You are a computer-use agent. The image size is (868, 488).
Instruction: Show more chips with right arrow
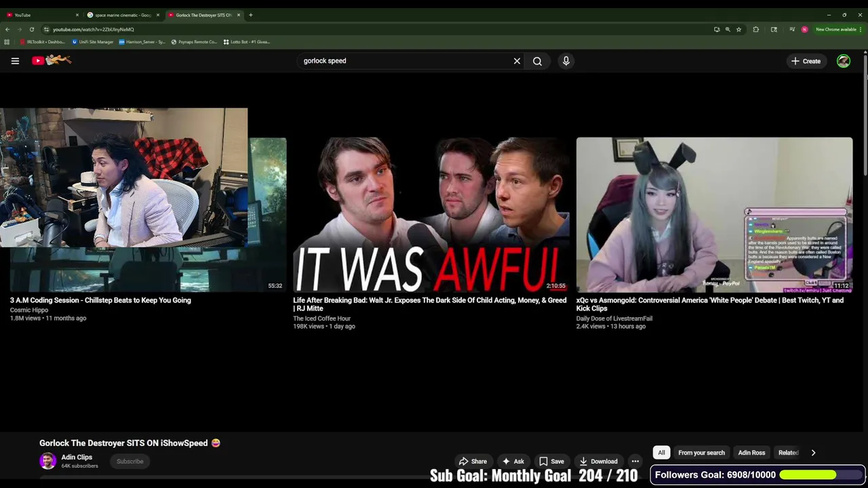tap(813, 453)
